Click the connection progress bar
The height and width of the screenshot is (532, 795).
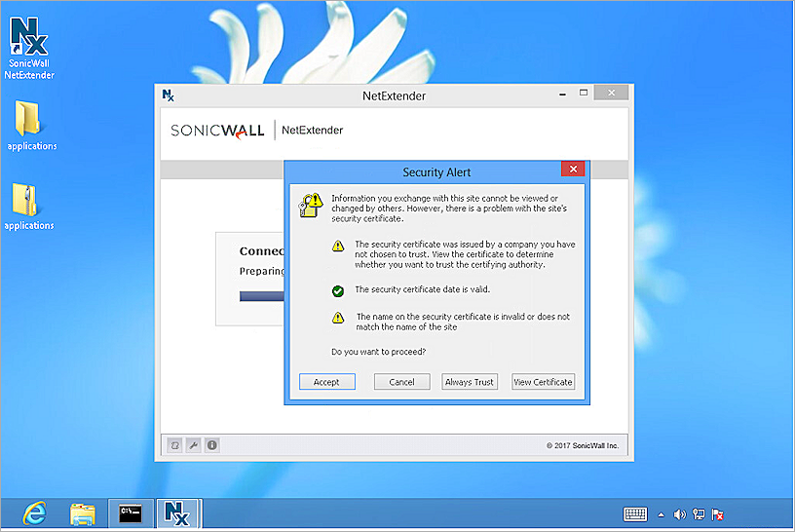click(x=262, y=296)
